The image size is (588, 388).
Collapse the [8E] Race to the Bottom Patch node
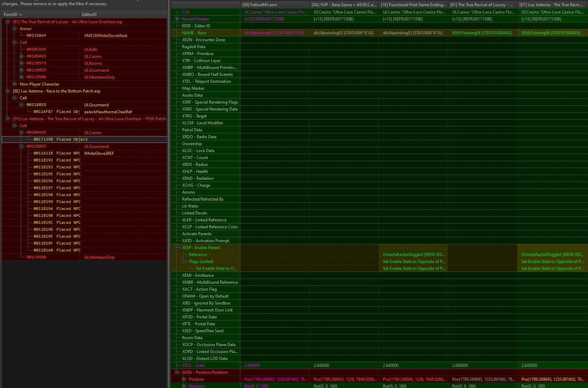[x=7, y=91]
